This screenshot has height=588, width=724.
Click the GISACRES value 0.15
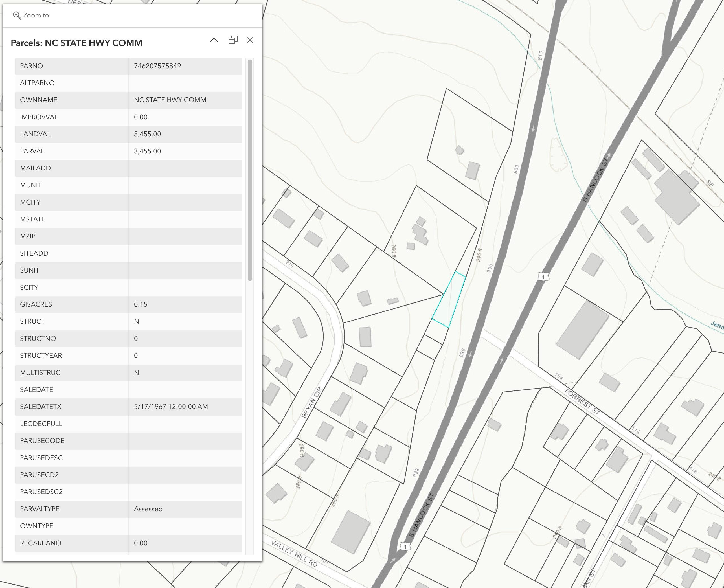pos(141,304)
